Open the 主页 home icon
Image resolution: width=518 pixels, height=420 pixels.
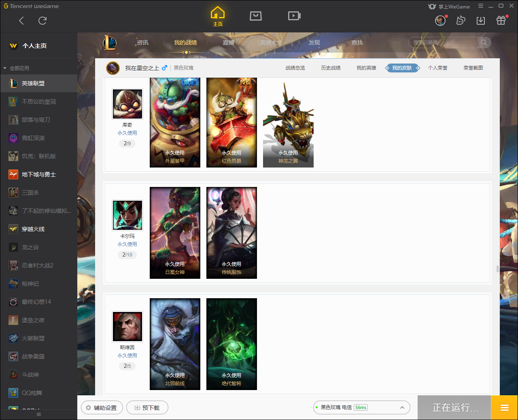pos(218,17)
